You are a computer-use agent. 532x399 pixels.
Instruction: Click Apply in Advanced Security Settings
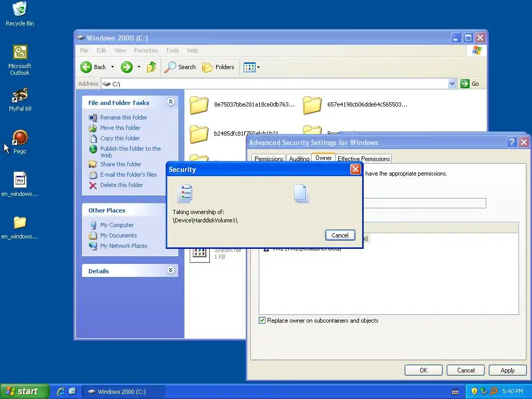(x=508, y=370)
